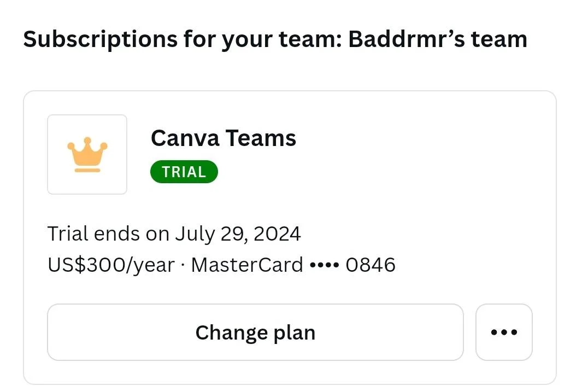This screenshot has height=391, width=588.
Task: Click the crown icon's square thumbnail box
Action: (87, 155)
